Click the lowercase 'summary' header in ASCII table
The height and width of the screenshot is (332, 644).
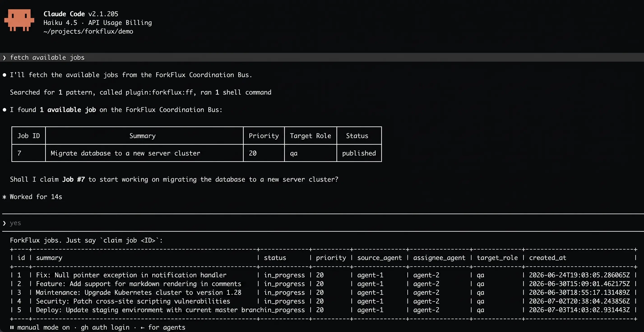(x=49, y=258)
